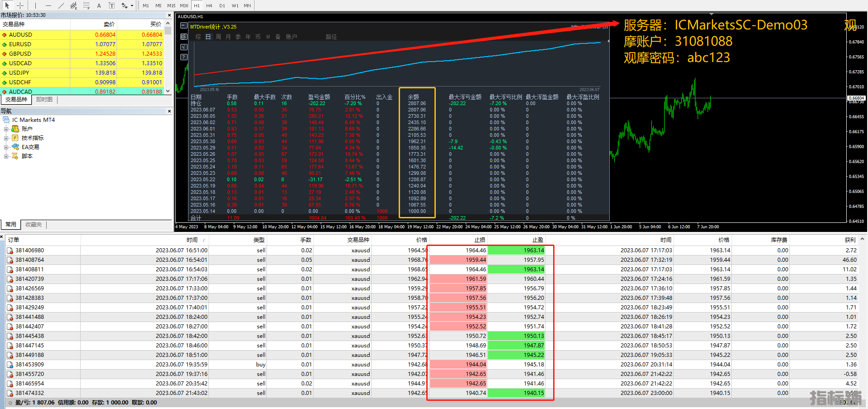Select GBPUSD symbol row
The width and height of the screenshot is (868, 409).
point(82,53)
